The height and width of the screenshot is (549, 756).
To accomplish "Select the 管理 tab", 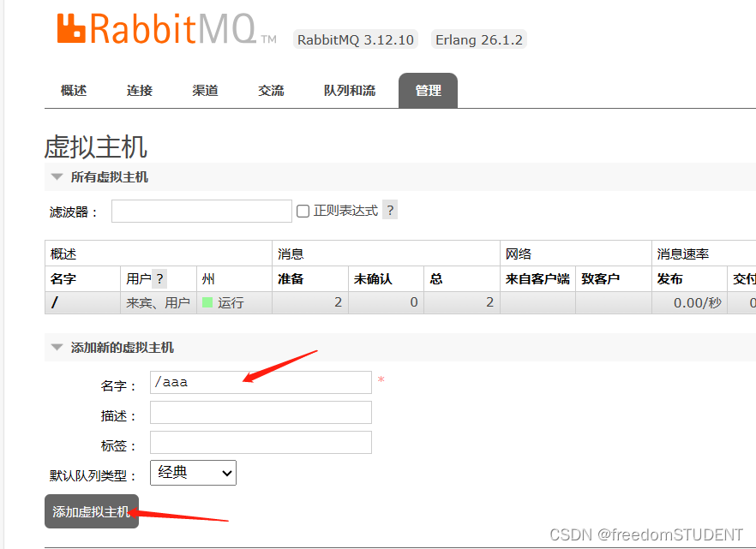I will coord(428,90).
